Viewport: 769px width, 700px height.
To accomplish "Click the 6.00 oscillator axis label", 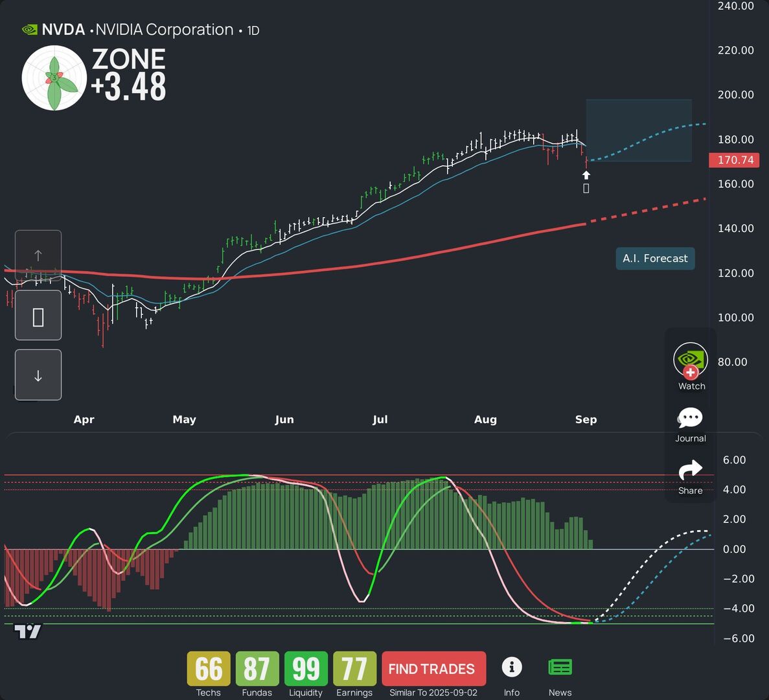I will click(x=734, y=460).
